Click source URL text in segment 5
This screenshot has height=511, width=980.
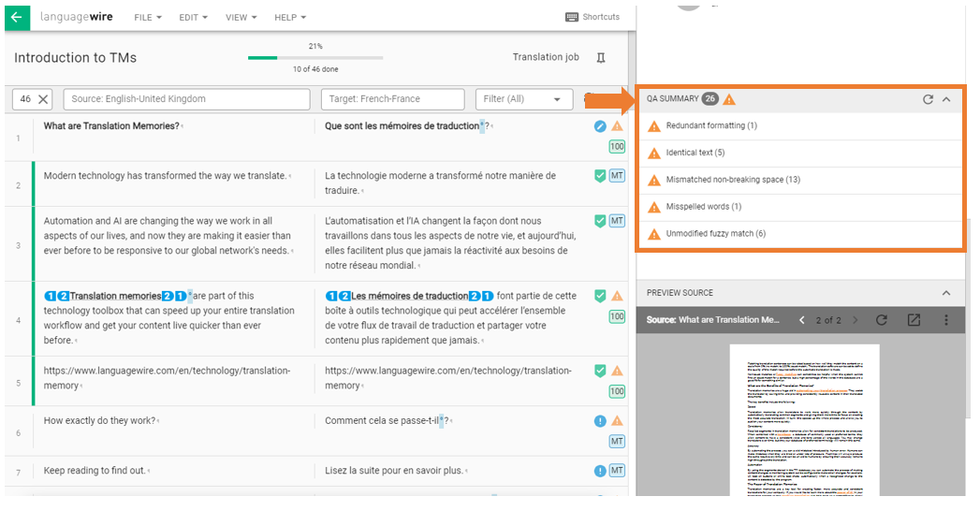pyautogui.click(x=167, y=378)
